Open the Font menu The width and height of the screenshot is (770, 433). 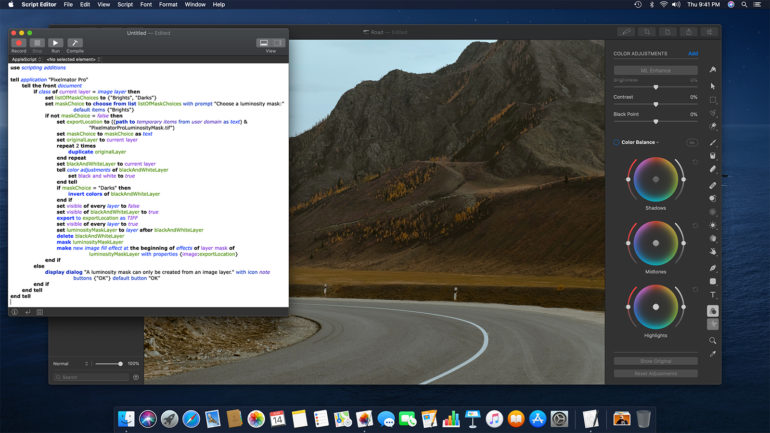pos(146,4)
